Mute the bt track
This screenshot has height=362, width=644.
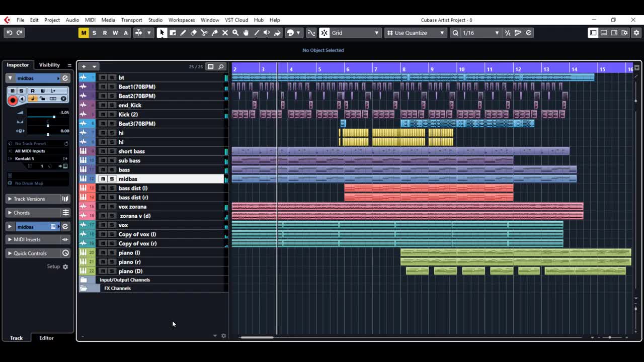(x=103, y=77)
